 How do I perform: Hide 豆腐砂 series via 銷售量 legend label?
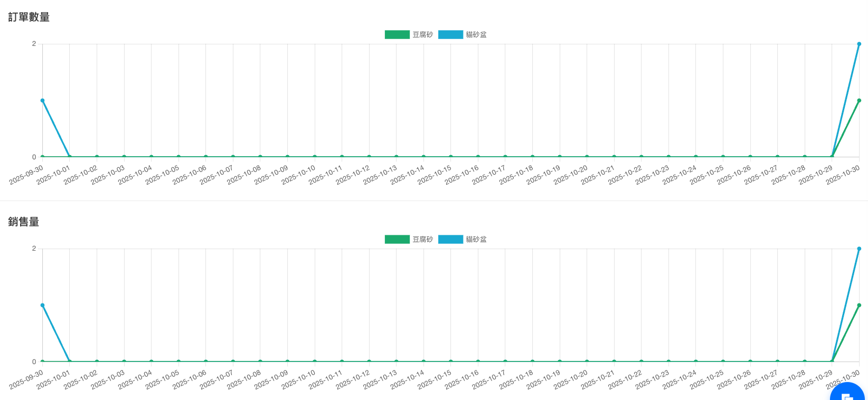pos(422,240)
